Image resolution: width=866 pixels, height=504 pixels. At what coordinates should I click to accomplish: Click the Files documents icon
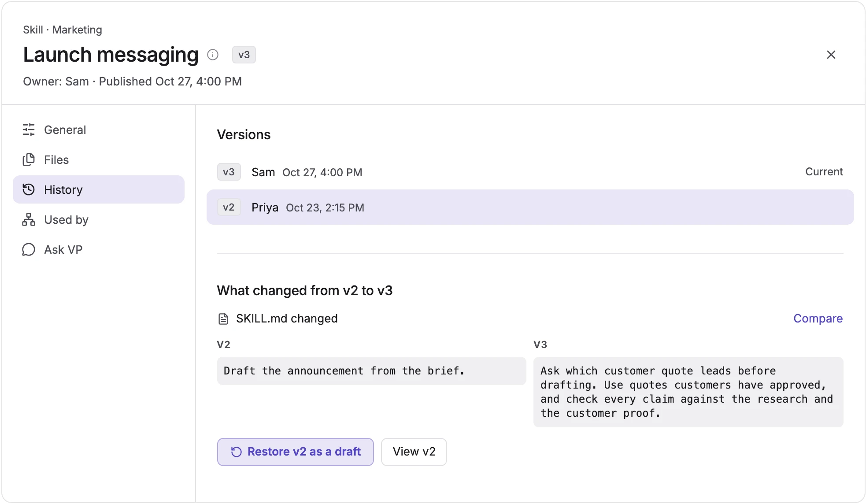coord(29,159)
